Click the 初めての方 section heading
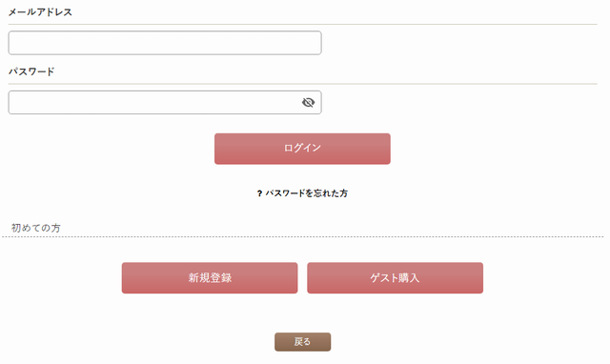The width and height of the screenshot is (610, 364). pos(36,228)
